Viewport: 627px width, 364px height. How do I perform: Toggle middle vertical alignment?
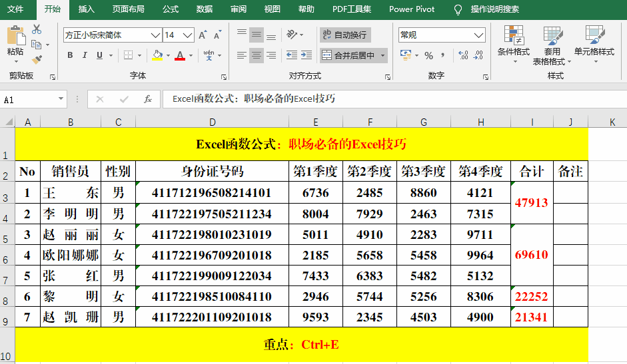(257, 35)
